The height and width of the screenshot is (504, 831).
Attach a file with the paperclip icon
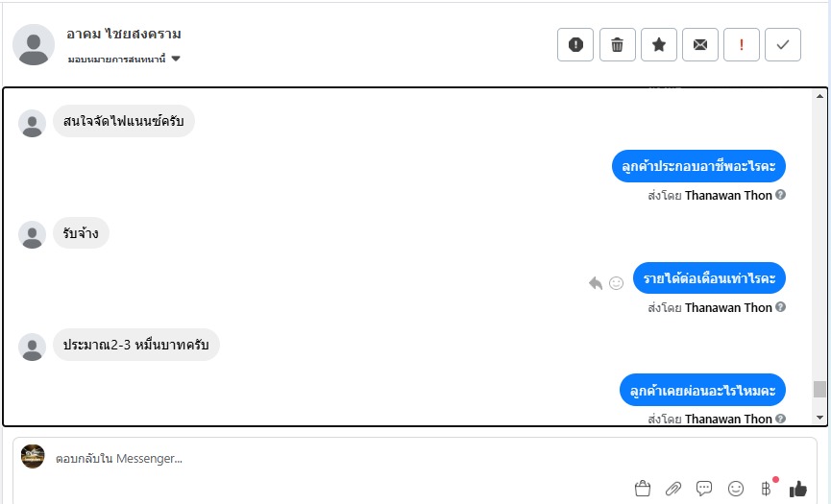pos(673,489)
